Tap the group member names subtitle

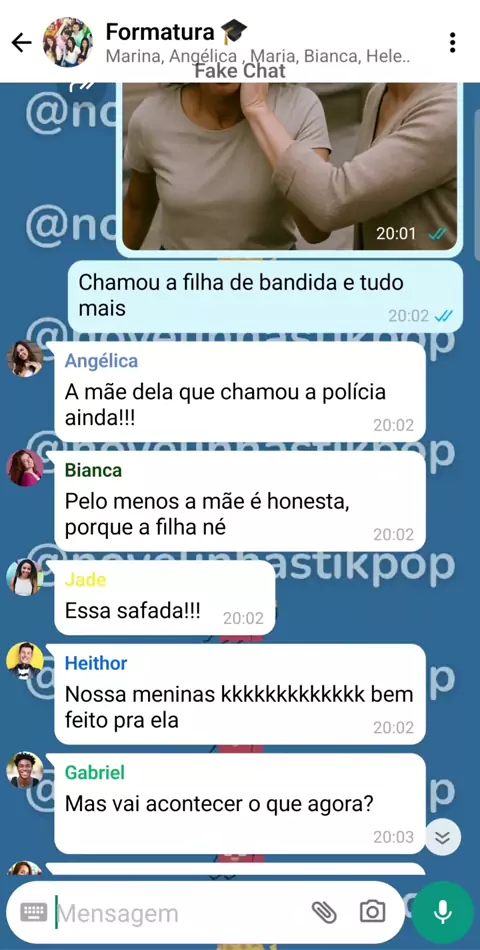tap(258, 57)
